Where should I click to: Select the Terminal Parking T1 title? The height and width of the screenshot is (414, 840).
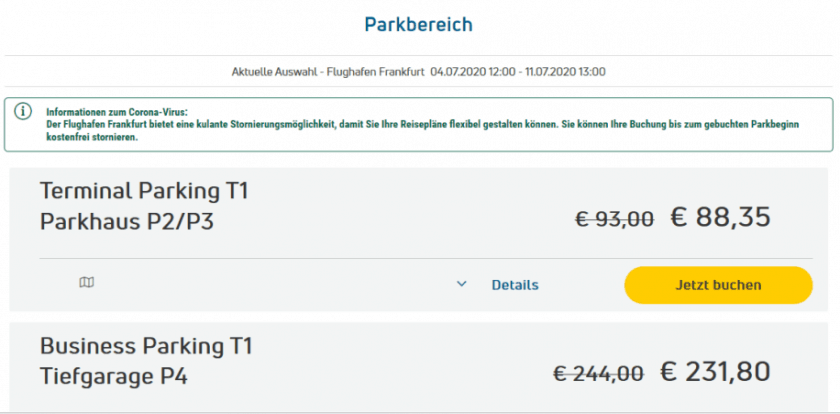click(143, 191)
